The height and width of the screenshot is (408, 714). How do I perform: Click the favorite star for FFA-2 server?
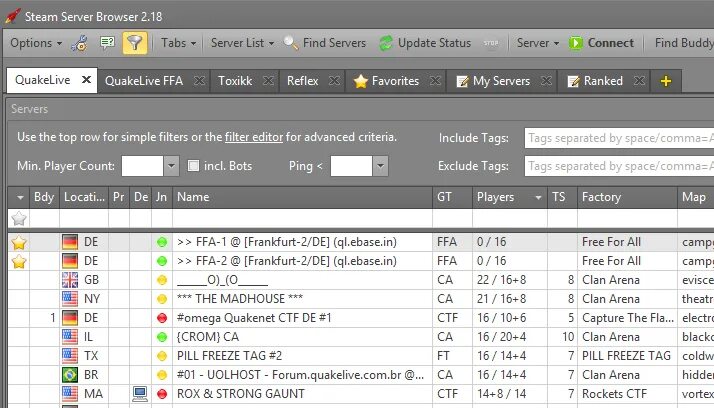coord(19,262)
